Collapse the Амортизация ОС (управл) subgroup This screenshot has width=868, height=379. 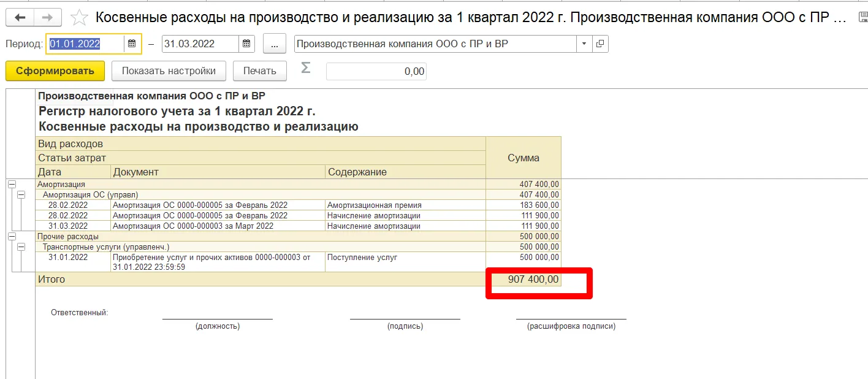(21, 194)
